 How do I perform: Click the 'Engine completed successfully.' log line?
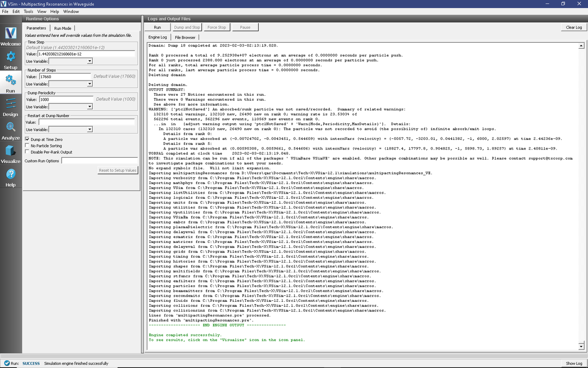click(x=185, y=335)
